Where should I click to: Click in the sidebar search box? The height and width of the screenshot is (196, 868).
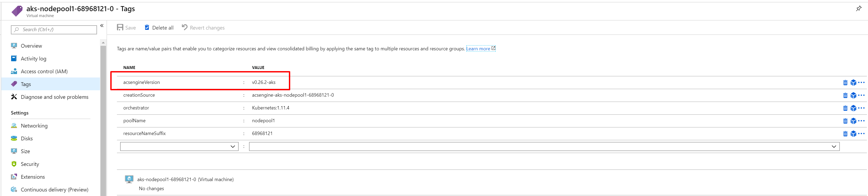click(x=54, y=30)
